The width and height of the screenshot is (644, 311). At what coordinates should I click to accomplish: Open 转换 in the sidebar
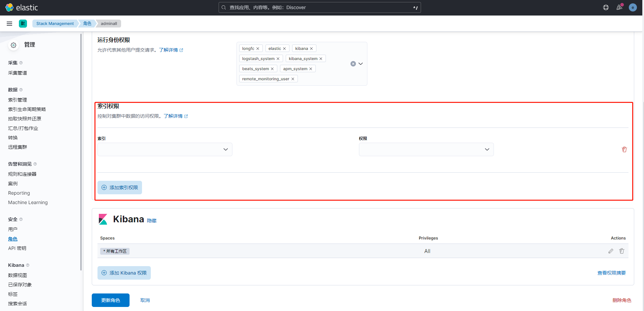[13, 138]
